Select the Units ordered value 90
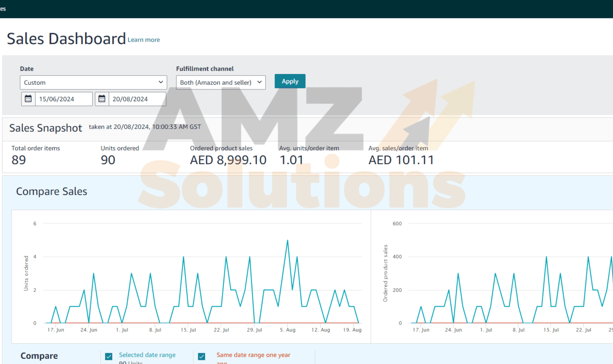 point(108,160)
